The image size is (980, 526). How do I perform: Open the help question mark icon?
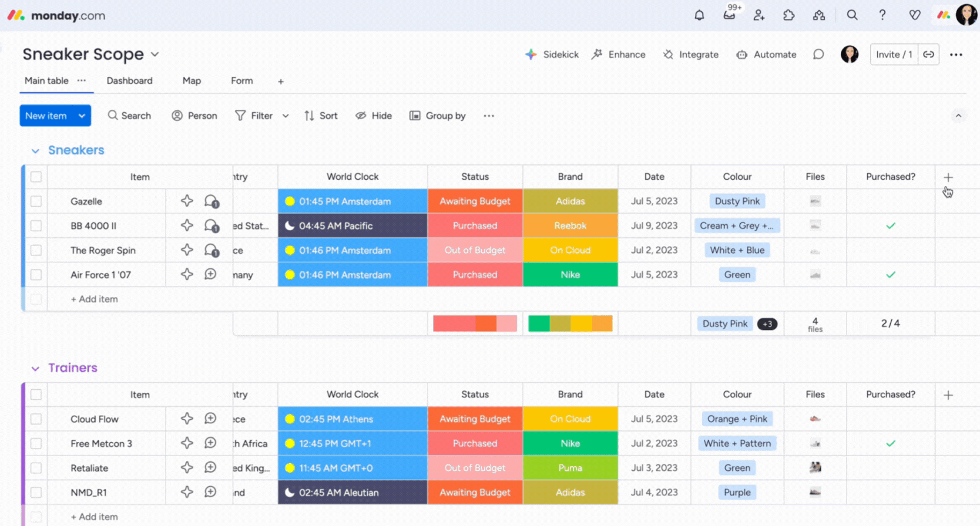882,15
